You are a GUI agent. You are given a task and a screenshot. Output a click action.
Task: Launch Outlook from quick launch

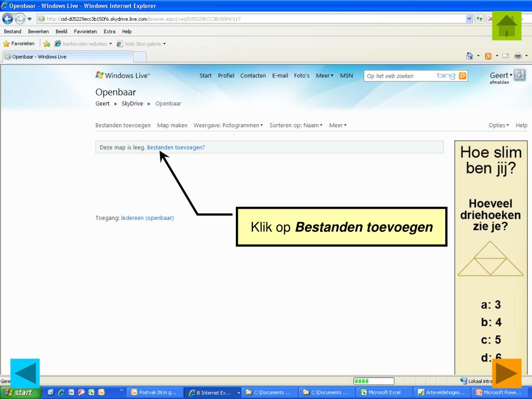pyautogui.click(x=101, y=392)
